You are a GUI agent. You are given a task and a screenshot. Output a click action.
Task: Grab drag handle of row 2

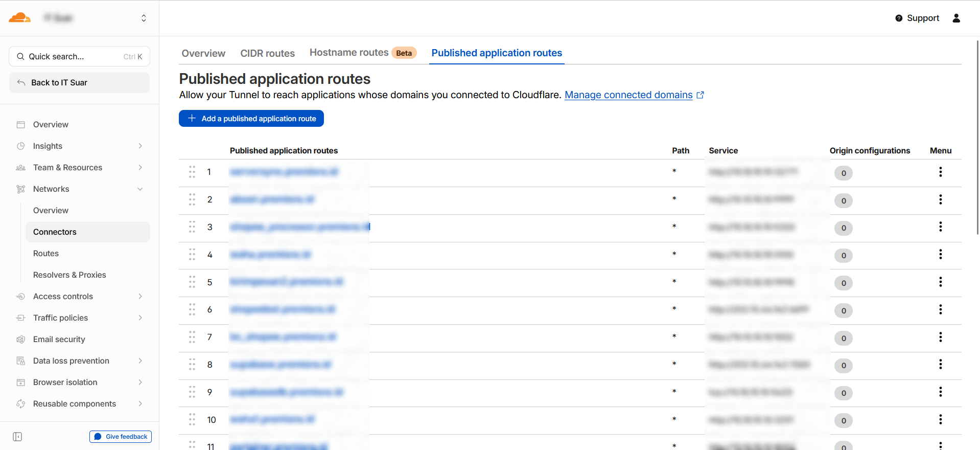192,199
